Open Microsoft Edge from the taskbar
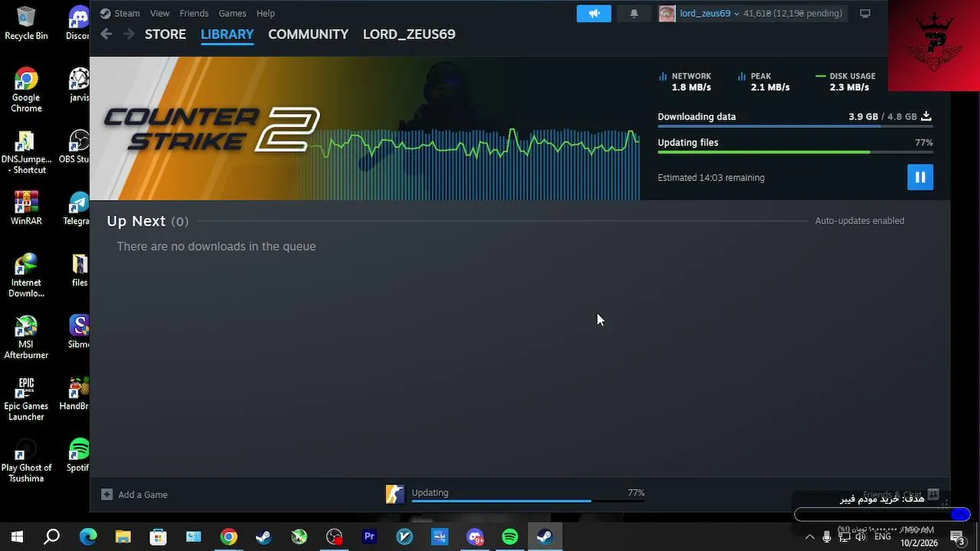This screenshot has height=551, width=980. 87,537
